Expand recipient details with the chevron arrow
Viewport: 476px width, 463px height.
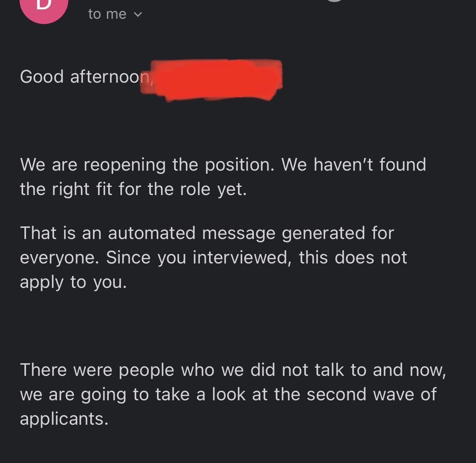(138, 15)
